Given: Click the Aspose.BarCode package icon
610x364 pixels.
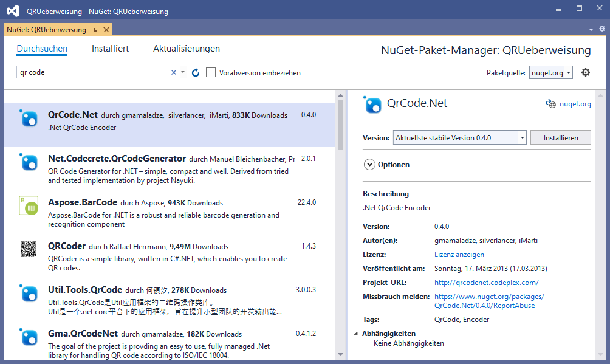Looking at the screenshot, I should 29,205.
